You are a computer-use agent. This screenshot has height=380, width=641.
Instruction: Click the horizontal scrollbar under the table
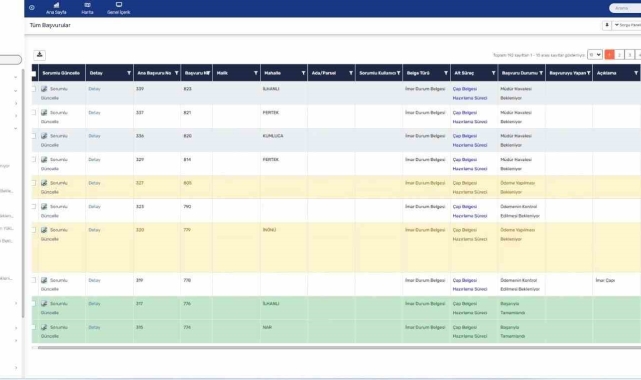pos(339,348)
